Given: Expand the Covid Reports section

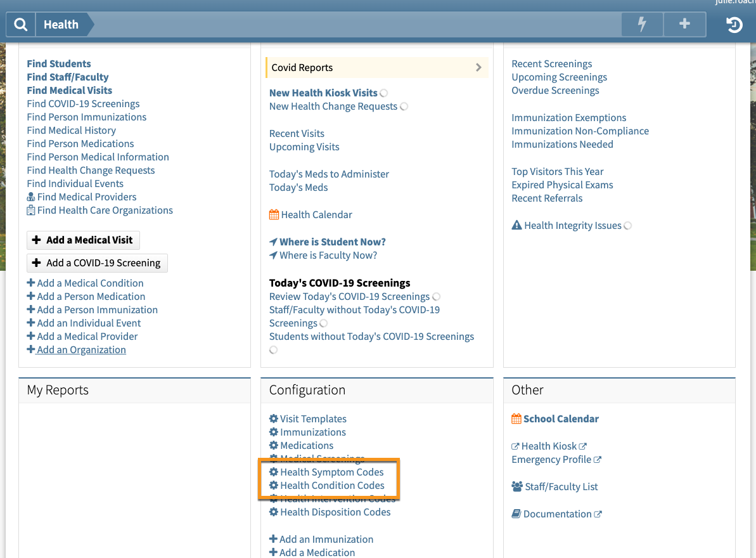Looking at the screenshot, I should click(376, 68).
